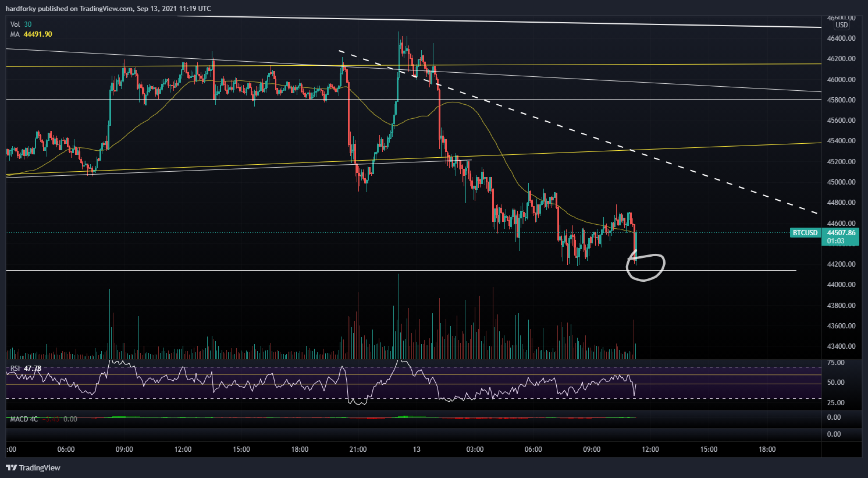Click the 03:00 time axis label
Viewport: 868px width, 478px height.
pyautogui.click(x=475, y=449)
